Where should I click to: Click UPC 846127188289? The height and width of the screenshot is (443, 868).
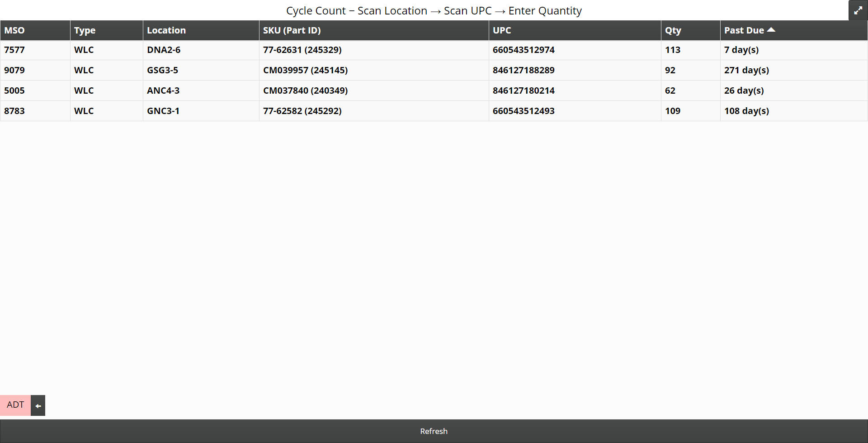pyautogui.click(x=575, y=70)
